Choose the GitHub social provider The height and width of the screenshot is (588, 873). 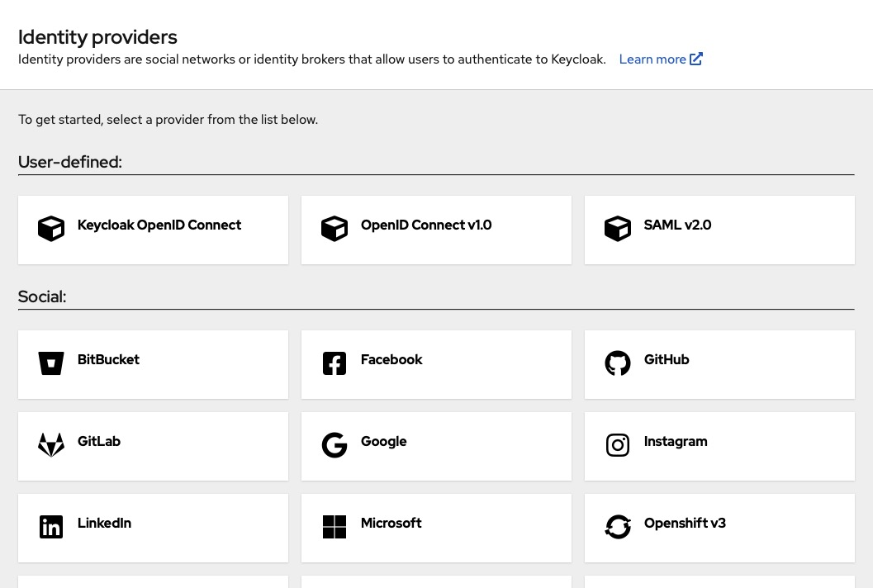719,364
